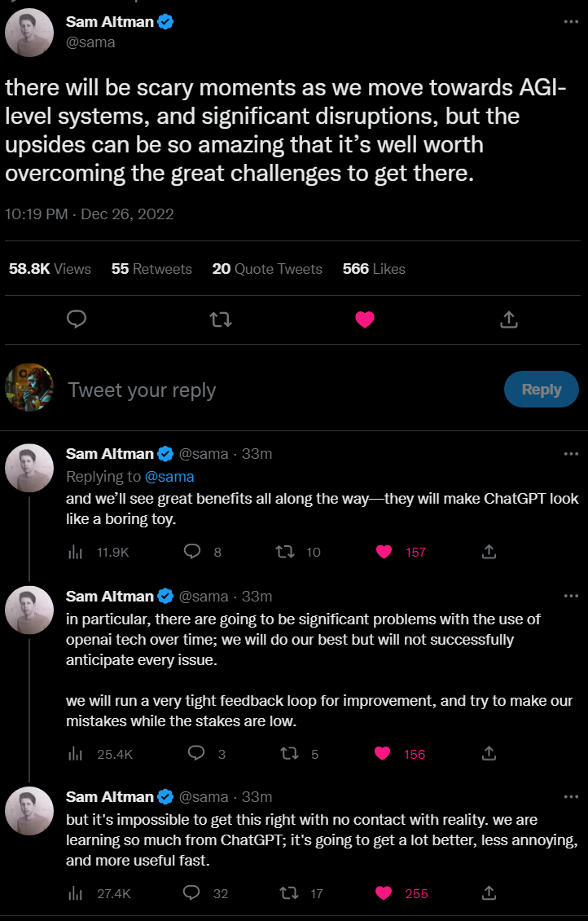
Task: Open Sam Altman's profile picture on main tweet
Action: 30,32
